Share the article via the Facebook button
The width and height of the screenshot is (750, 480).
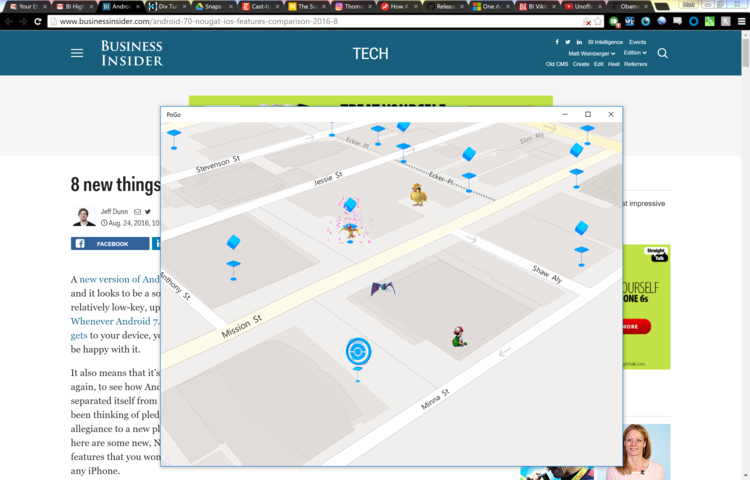click(x=110, y=244)
